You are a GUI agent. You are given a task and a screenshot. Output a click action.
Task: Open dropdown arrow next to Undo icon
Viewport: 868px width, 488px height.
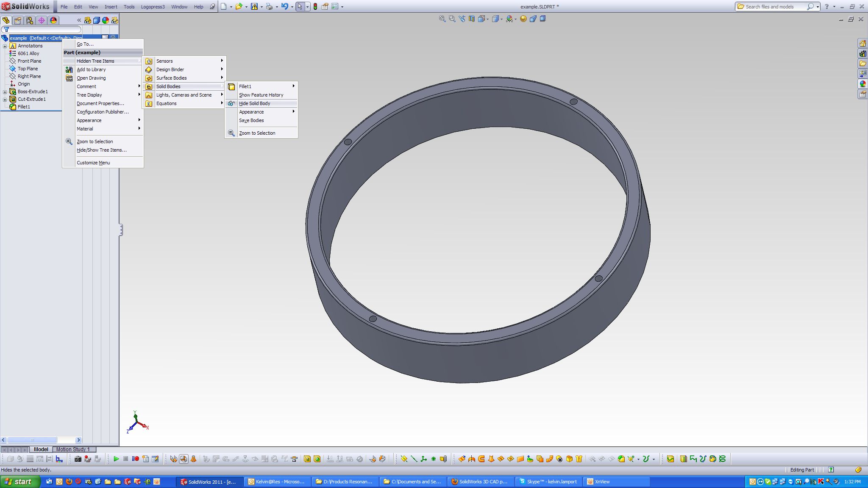coord(292,7)
